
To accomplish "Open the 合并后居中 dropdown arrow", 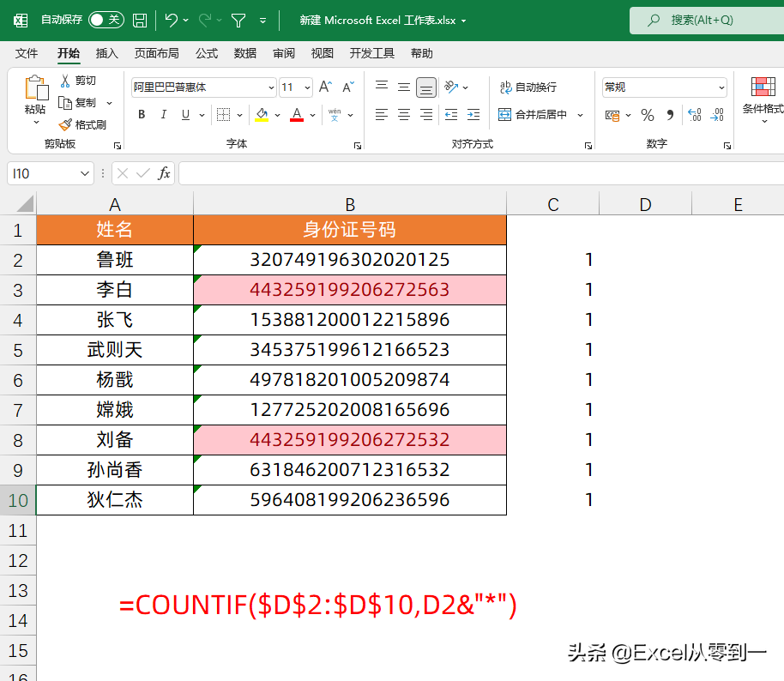I will tap(580, 115).
